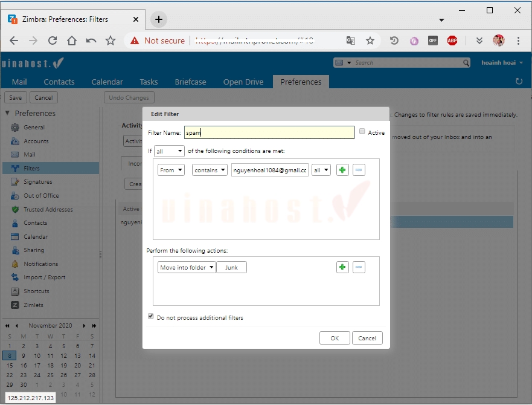Switch to the Briefcase tab

pyautogui.click(x=190, y=82)
